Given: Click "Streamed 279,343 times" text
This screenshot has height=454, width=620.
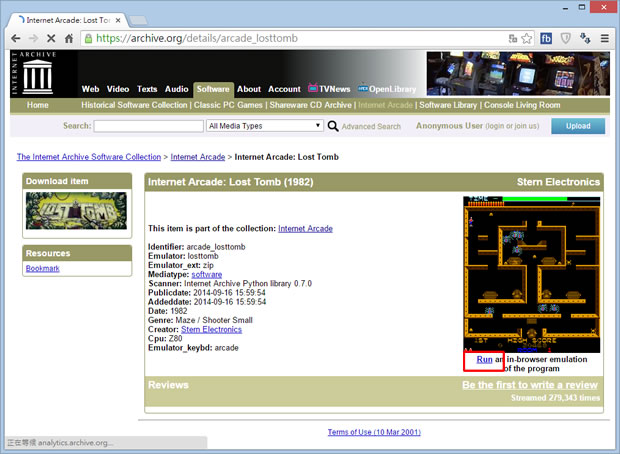Looking at the screenshot, I should coord(555,398).
